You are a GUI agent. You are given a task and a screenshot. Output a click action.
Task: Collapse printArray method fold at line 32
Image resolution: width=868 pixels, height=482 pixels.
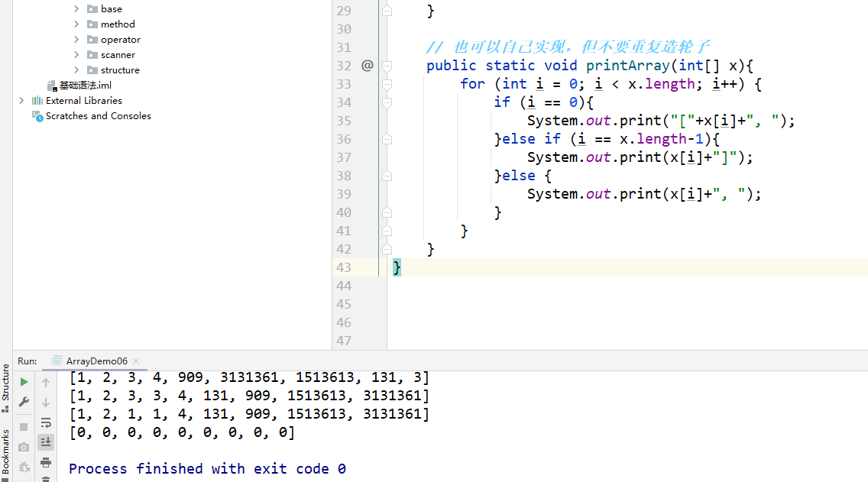(387, 66)
